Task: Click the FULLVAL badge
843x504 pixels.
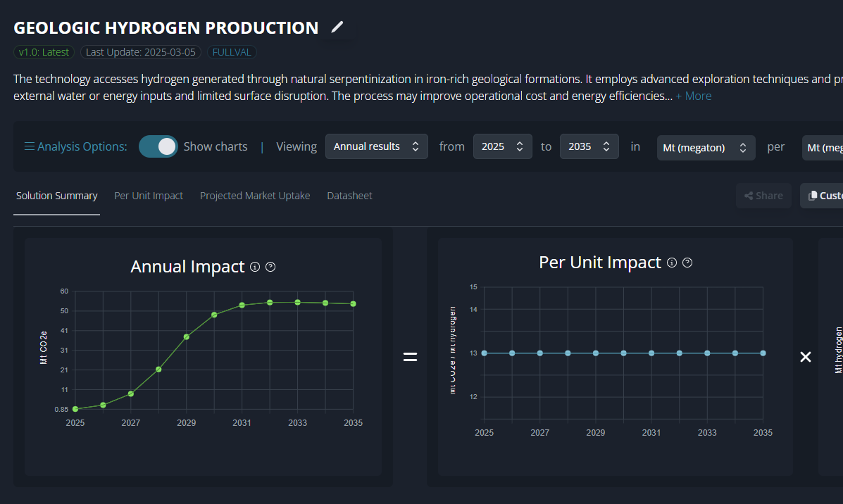Action: 232,52
